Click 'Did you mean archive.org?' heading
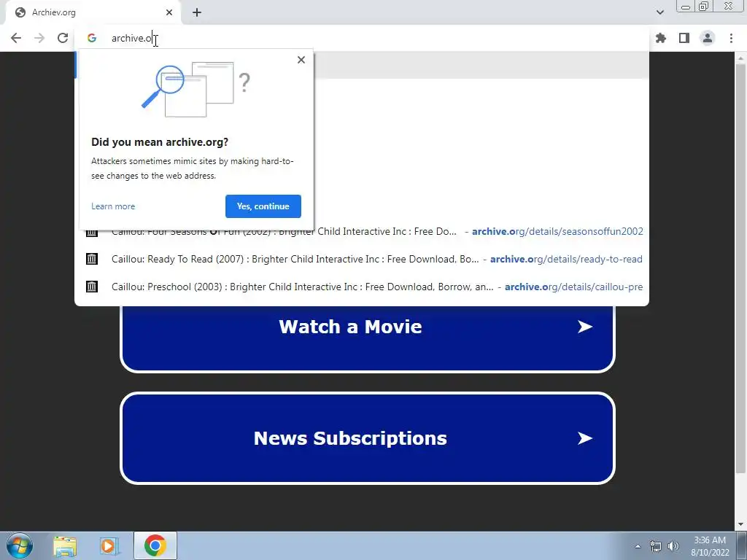This screenshot has height=560, width=747. (x=160, y=142)
